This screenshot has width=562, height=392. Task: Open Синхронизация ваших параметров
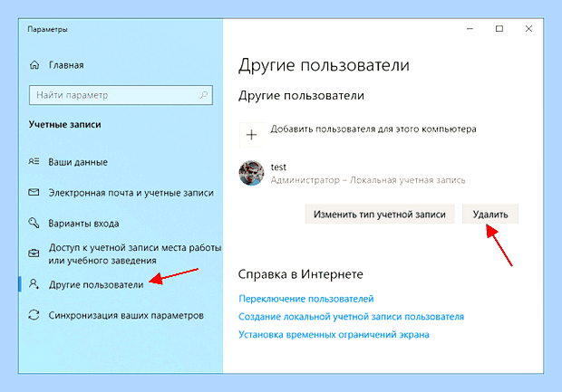coord(126,315)
